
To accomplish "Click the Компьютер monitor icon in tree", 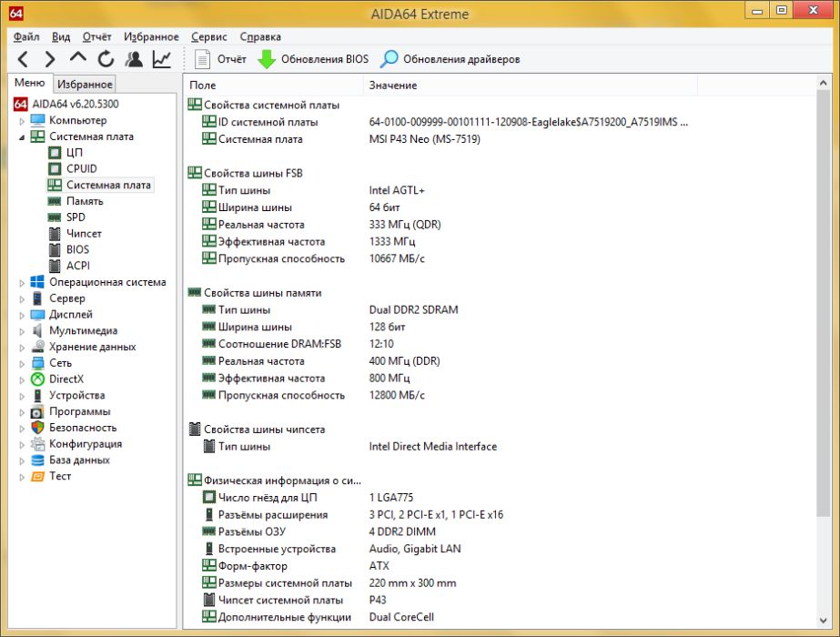I will (x=37, y=120).
